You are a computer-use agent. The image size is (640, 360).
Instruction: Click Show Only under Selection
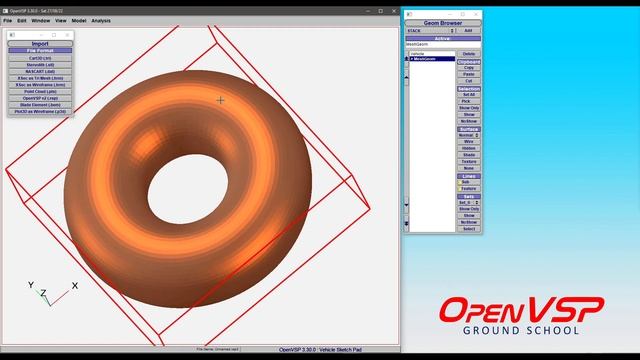tap(469, 108)
